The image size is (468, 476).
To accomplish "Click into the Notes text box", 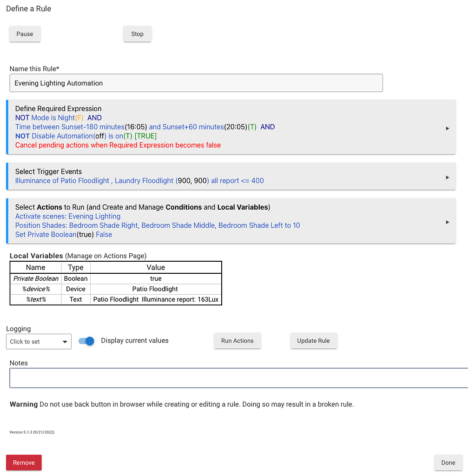I will (238, 377).
